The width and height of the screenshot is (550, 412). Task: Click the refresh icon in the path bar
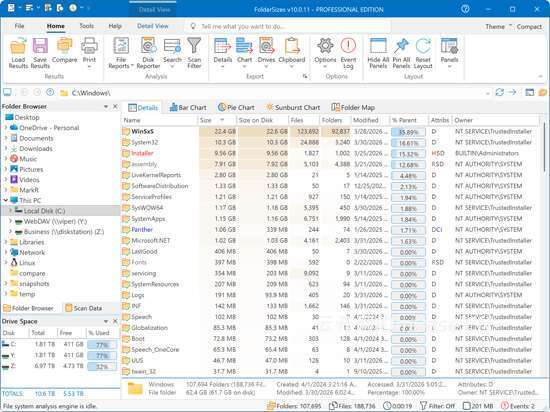(x=499, y=93)
